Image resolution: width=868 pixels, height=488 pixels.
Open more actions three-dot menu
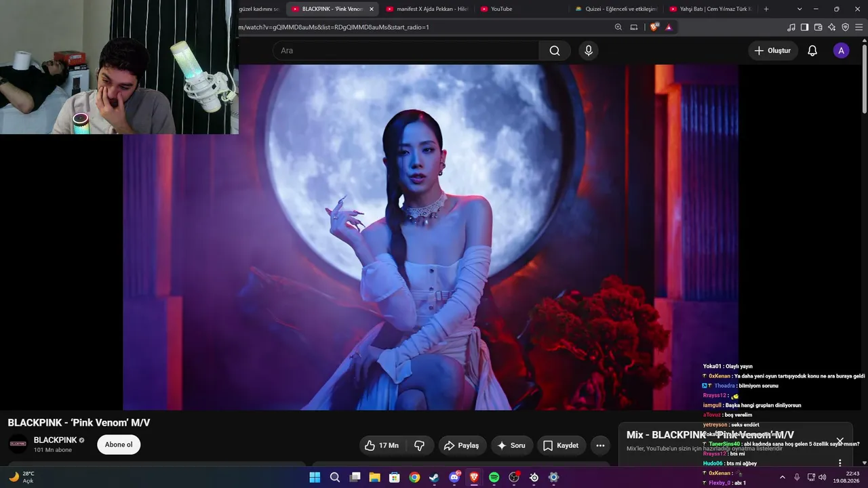600,445
